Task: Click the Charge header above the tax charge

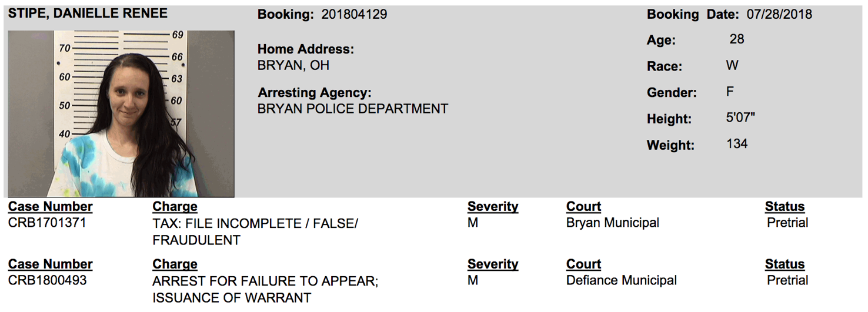Action: (x=175, y=207)
